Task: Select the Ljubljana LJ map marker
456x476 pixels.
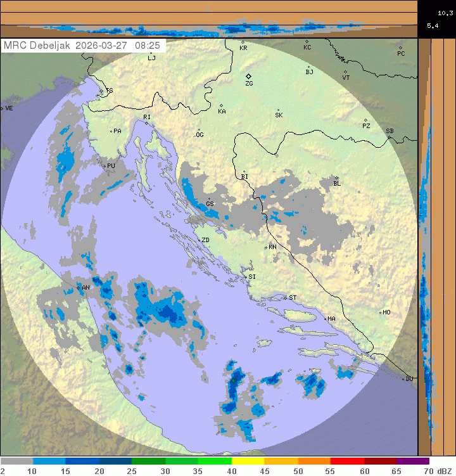Action: point(151,52)
